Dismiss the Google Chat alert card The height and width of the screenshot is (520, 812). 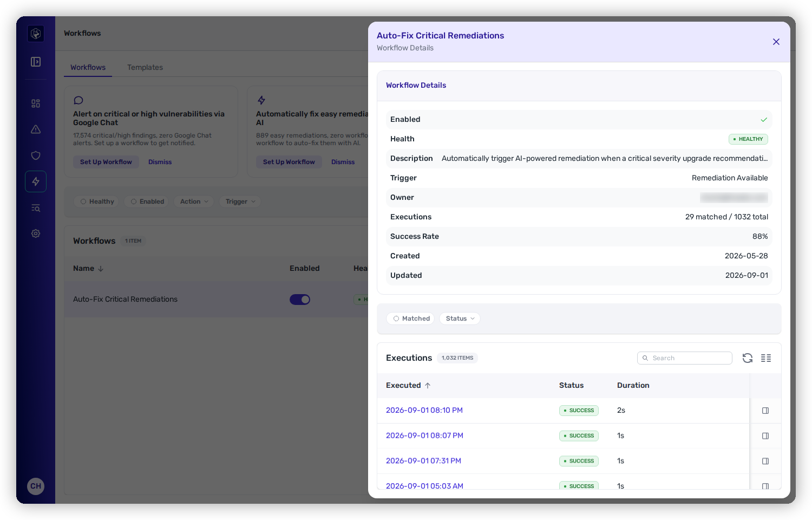(160, 162)
